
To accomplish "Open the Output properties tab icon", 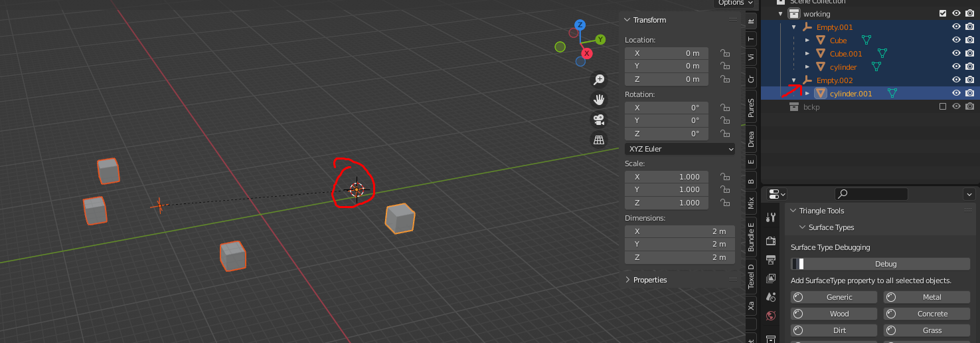I will click(771, 259).
